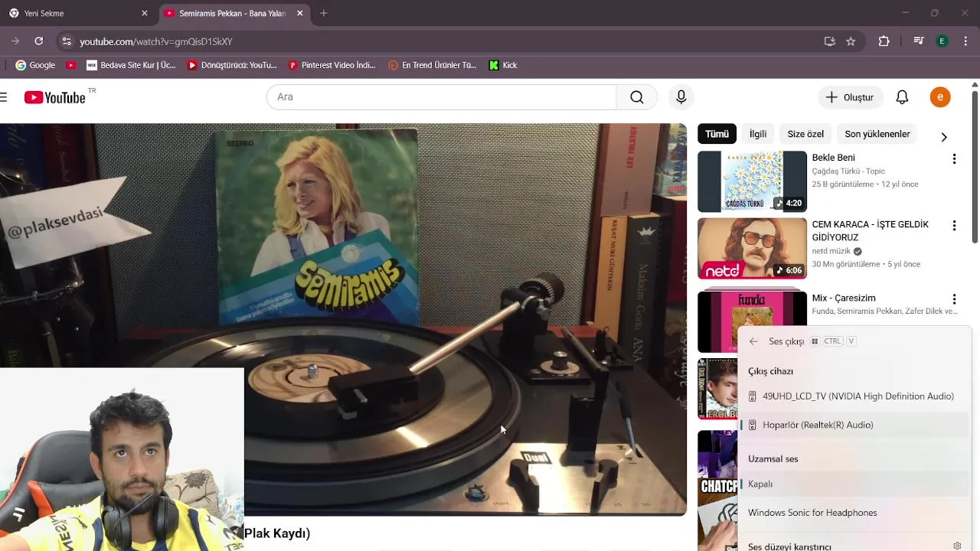Open the orange account avatar menu
Image resolution: width=980 pixels, height=551 pixels.
940,97
